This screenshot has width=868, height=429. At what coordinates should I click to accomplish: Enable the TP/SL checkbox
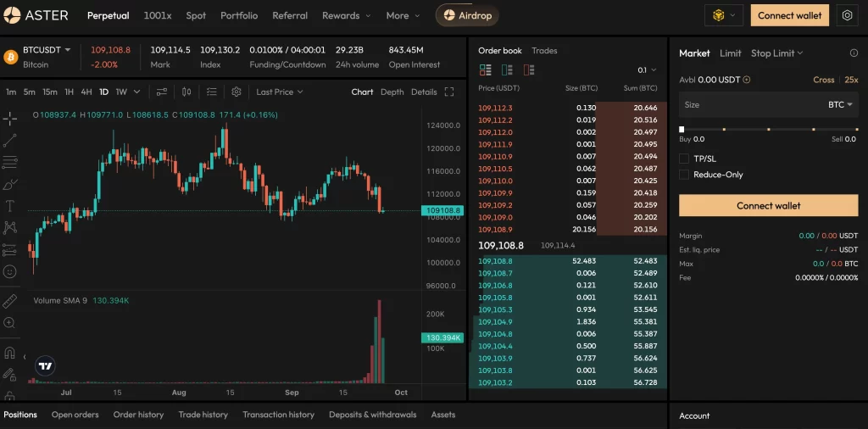click(x=684, y=159)
